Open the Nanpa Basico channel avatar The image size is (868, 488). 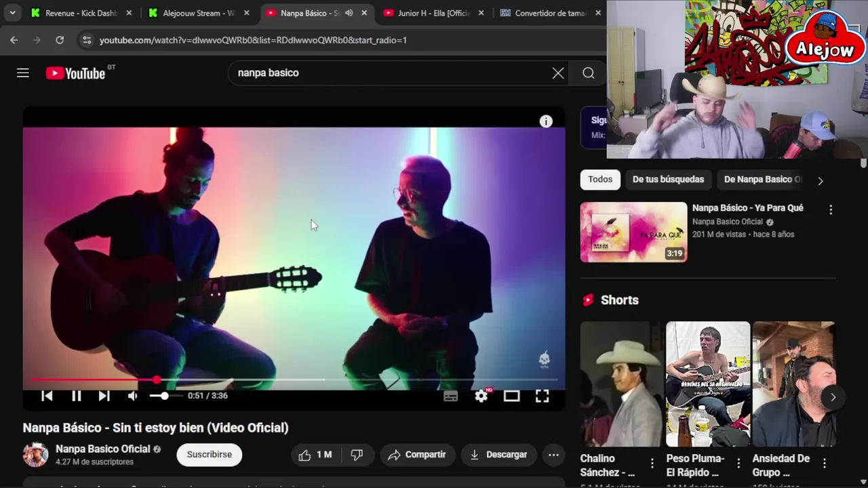coord(36,455)
